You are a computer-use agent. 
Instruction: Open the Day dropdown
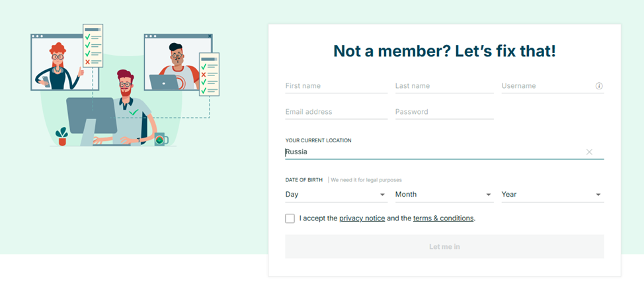coord(337,194)
